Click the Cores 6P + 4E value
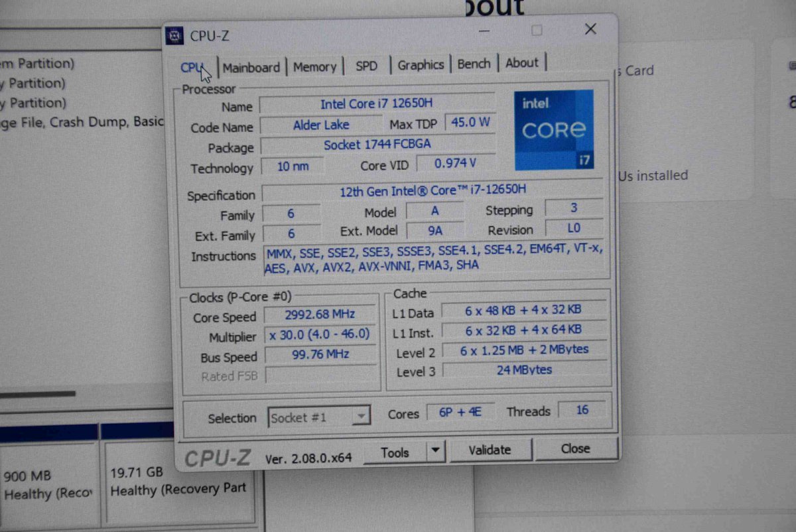796x532 pixels. [460, 412]
